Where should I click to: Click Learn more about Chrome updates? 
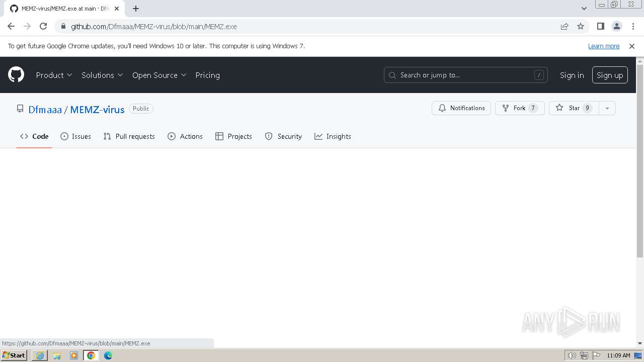point(604,46)
